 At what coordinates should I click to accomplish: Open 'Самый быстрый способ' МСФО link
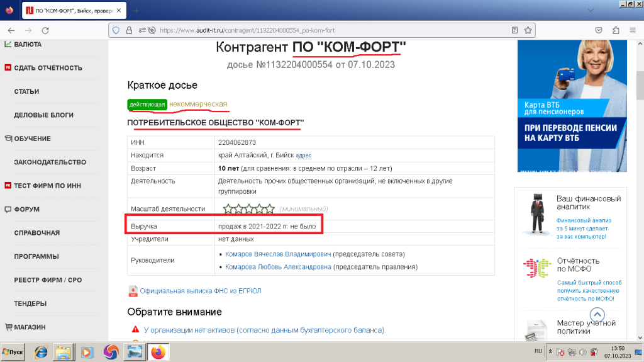[589, 290]
